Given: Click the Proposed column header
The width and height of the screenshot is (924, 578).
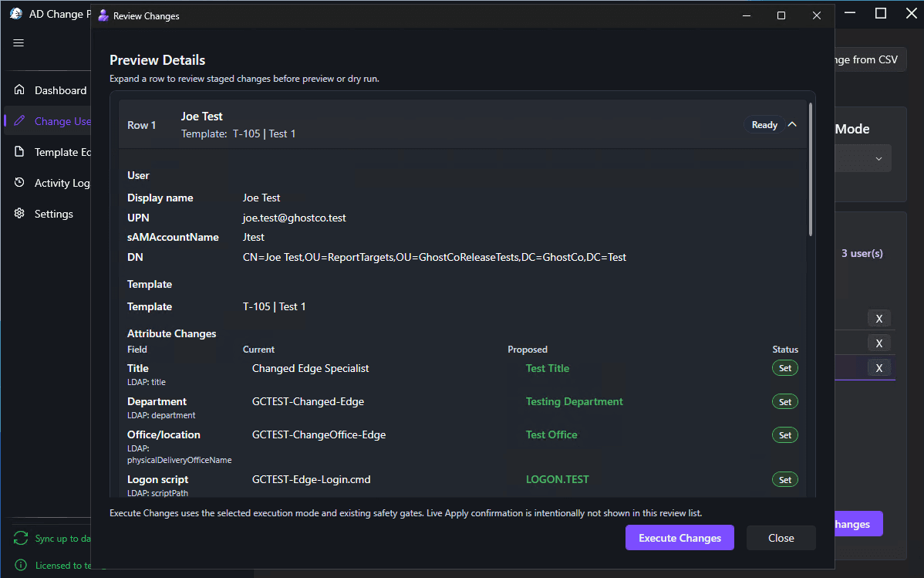Looking at the screenshot, I should 528,349.
